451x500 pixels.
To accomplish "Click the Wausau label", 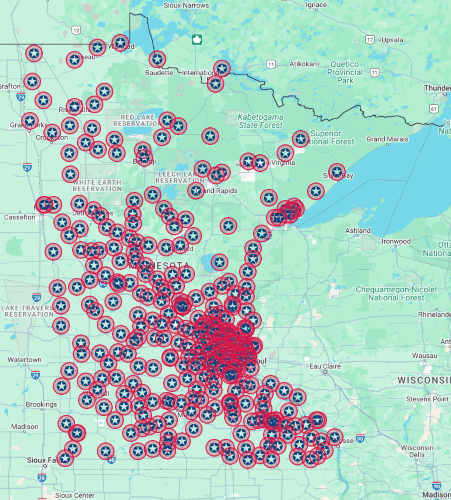I will (424, 356).
